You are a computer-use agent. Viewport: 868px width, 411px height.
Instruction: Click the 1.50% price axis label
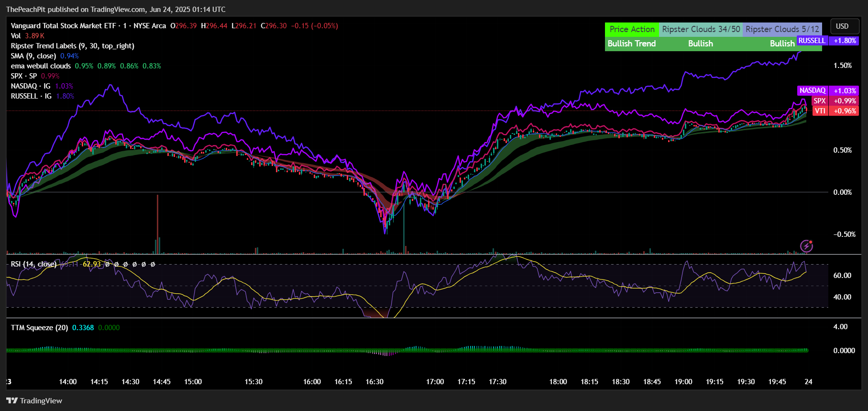(843, 66)
